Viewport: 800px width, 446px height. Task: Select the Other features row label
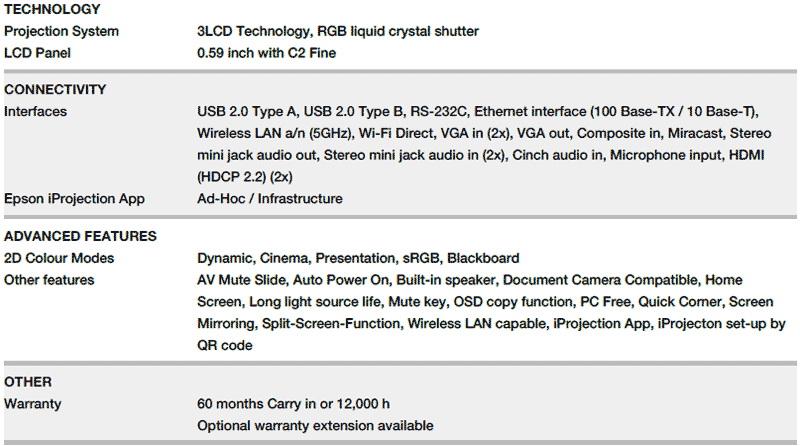[x=49, y=280]
